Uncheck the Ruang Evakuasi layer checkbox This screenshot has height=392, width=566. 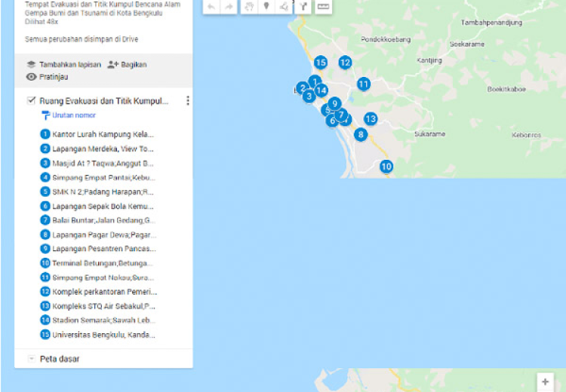[x=31, y=100]
